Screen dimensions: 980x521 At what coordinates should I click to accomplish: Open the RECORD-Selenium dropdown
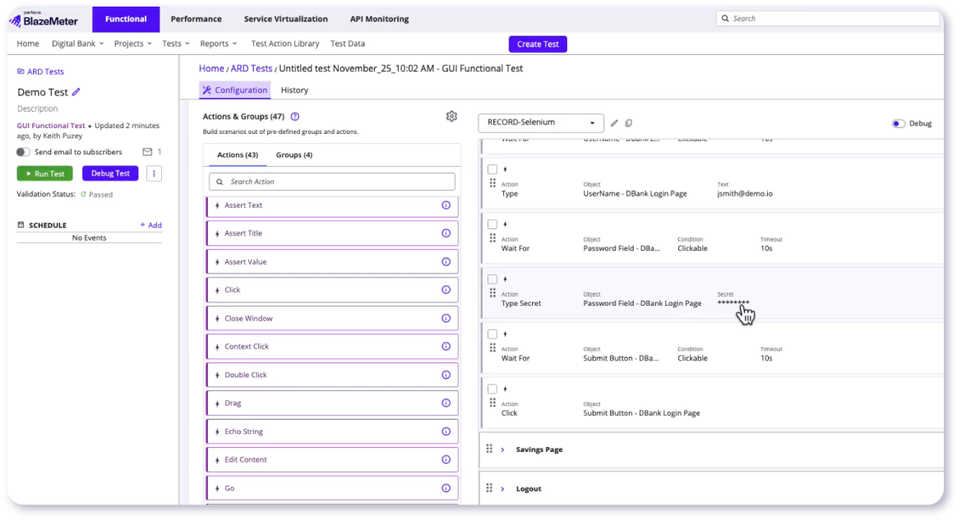click(x=540, y=122)
